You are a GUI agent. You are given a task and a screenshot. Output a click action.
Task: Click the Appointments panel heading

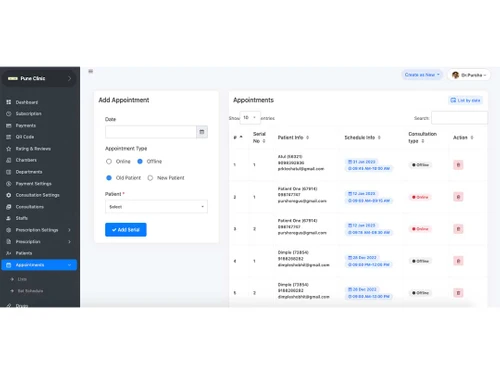point(253,100)
